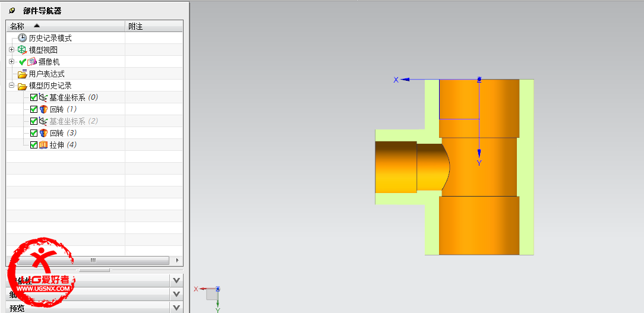Viewport: 644px width, 313px height.
Task: Click the navigator horizontal scrollbar thumb
Action: point(93,260)
